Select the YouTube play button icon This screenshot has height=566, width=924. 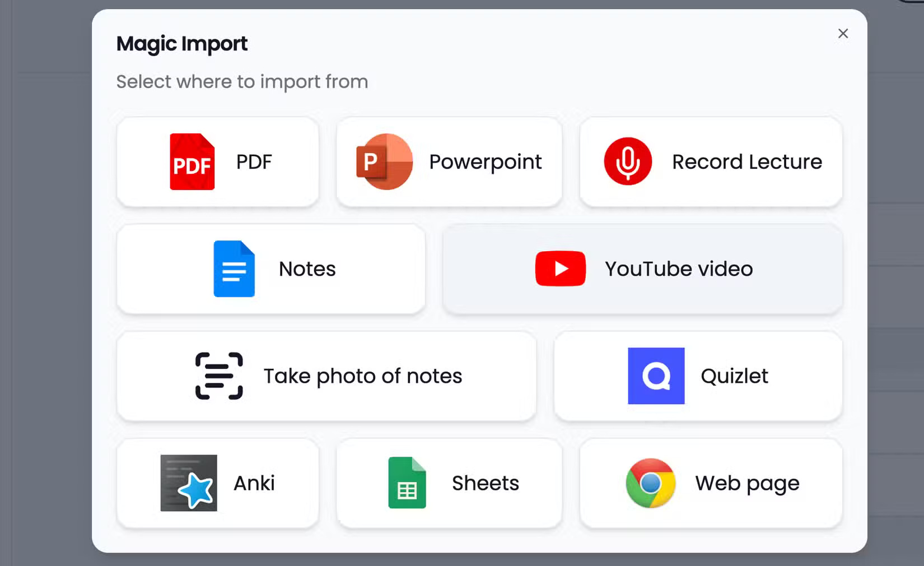560,269
